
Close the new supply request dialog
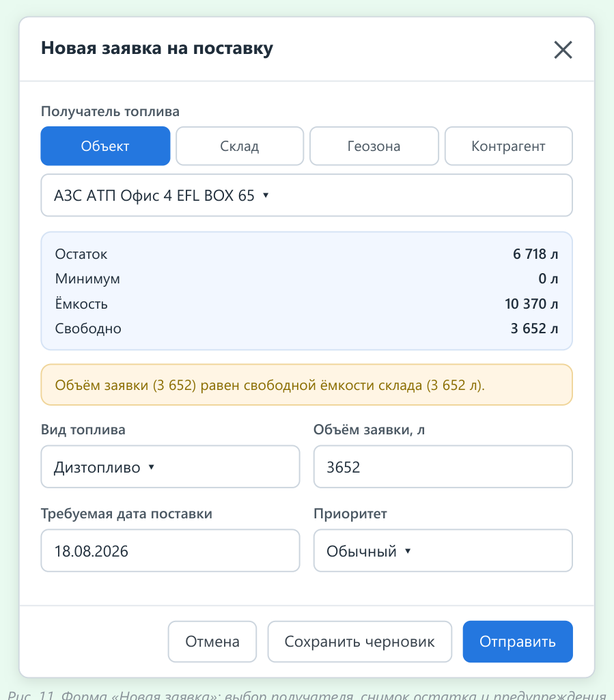point(563,50)
